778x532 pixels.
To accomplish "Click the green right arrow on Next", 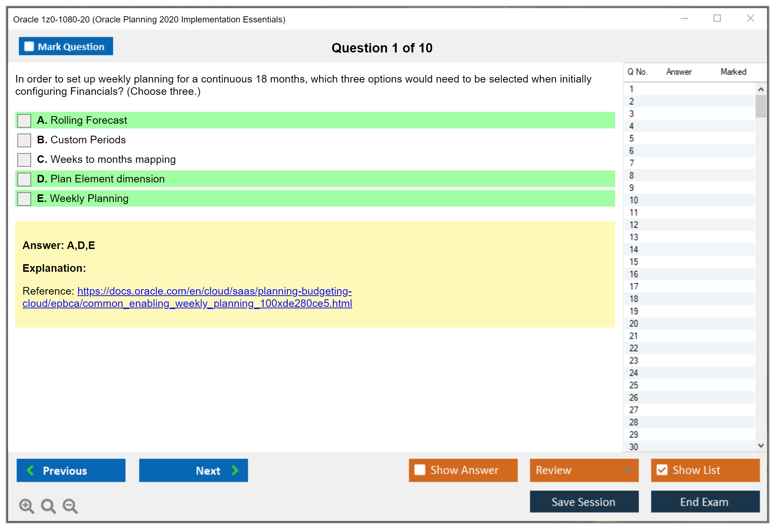I will pos(235,470).
